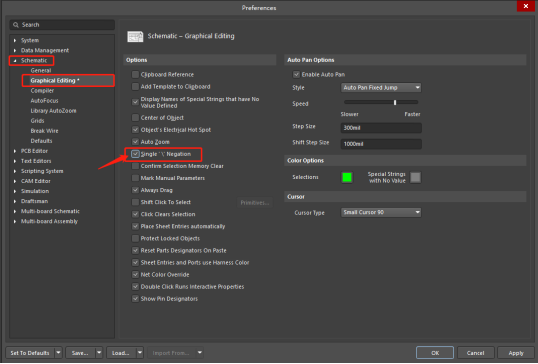The width and height of the screenshot is (538, 364).
Task: Click Set To Defaults button
Action: click(x=30, y=353)
